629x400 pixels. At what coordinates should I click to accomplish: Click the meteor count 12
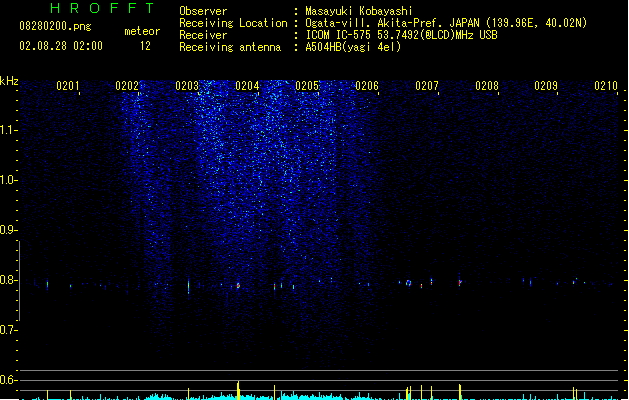[145, 46]
